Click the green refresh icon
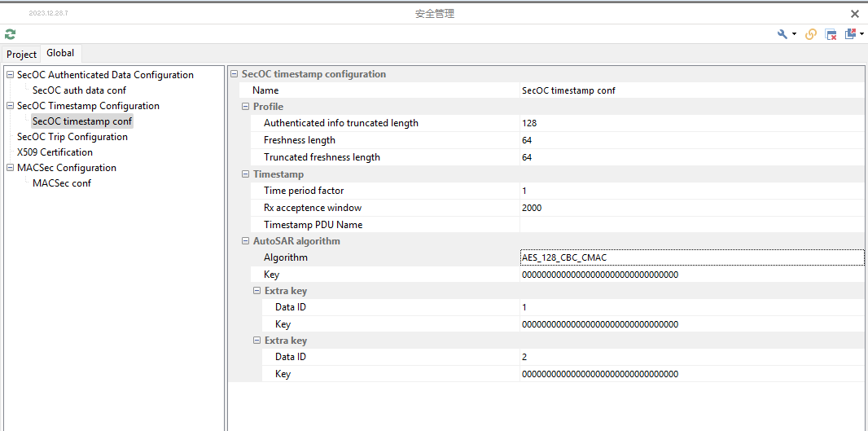Viewport: 868px width, 431px height. coord(10,33)
